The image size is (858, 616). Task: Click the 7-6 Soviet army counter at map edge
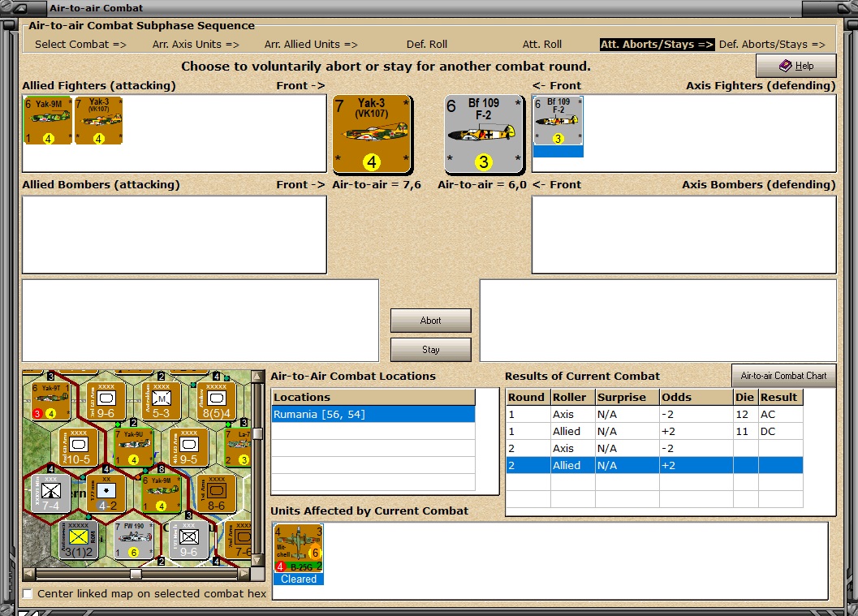point(238,540)
